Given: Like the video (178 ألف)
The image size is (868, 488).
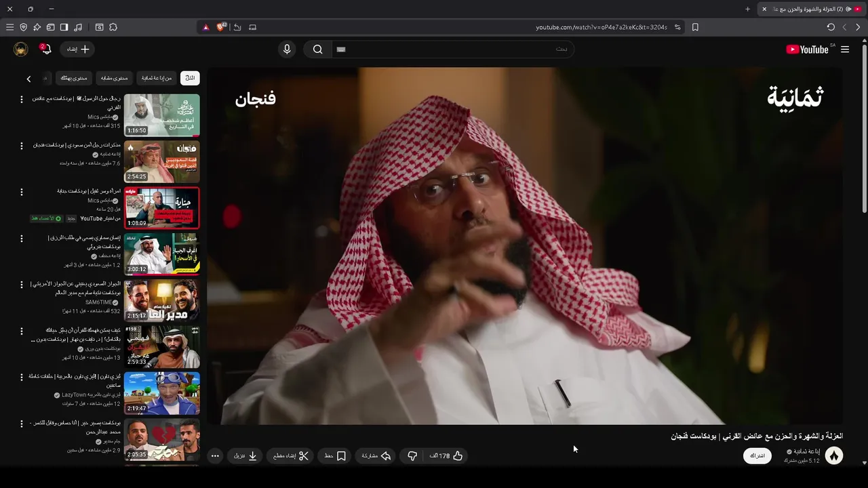Looking at the screenshot, I should 446,456.
